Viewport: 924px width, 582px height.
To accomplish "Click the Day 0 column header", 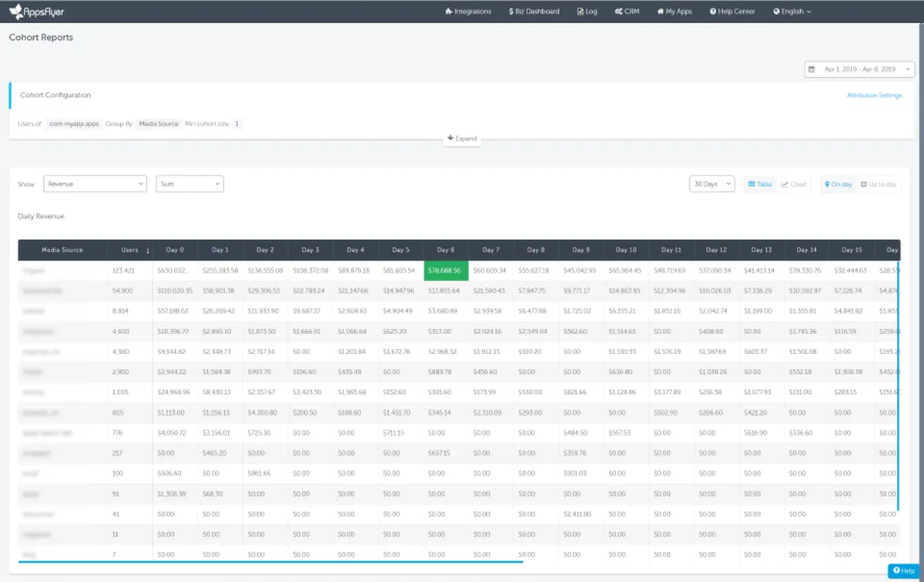I will tap(175, 250).
